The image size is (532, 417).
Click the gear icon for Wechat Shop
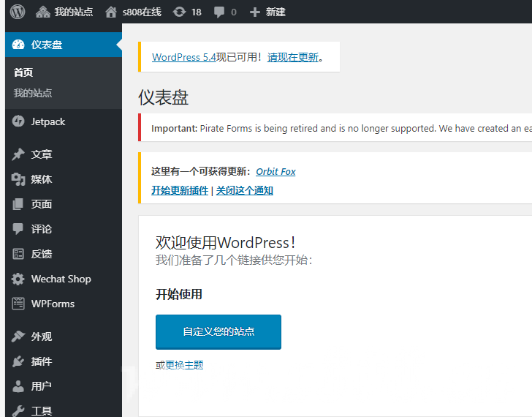(x=18, y=279)
